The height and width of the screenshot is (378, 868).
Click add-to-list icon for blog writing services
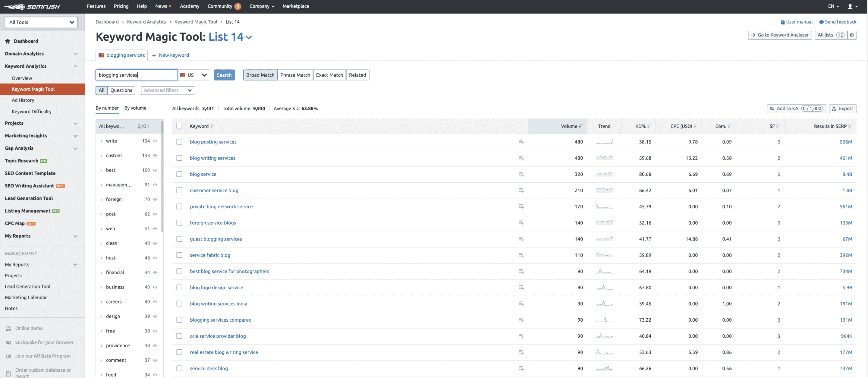click(x=521, y=158)
